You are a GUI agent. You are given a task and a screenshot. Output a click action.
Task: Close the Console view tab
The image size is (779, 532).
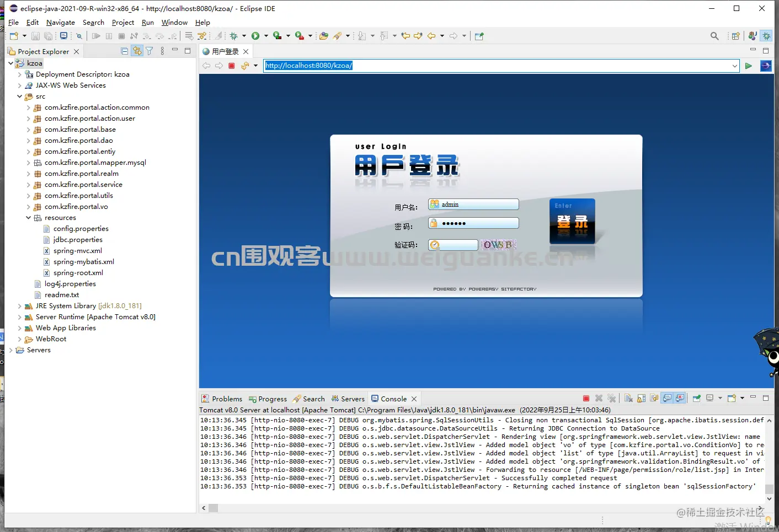[x=414, y=399]
